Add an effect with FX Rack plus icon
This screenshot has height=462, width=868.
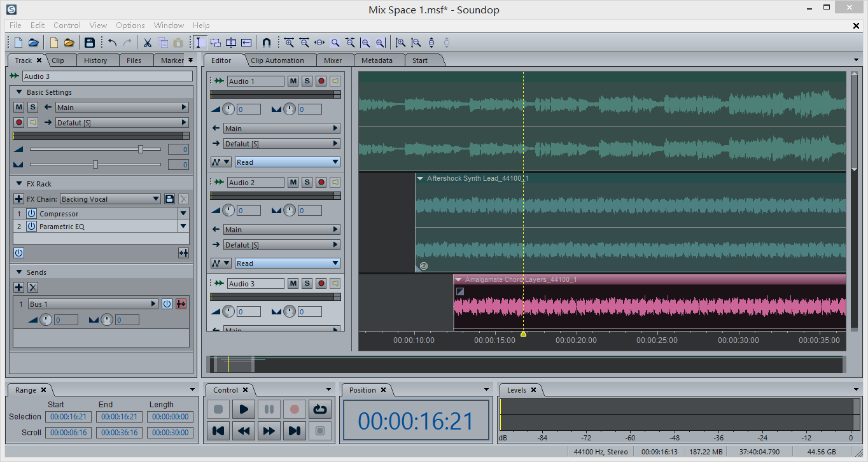click(x=19, y=199)
